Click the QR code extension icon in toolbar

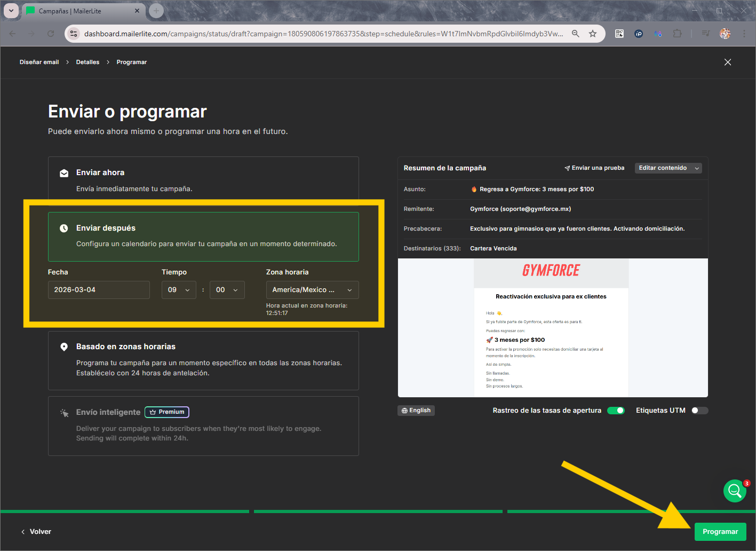point(619,33)
